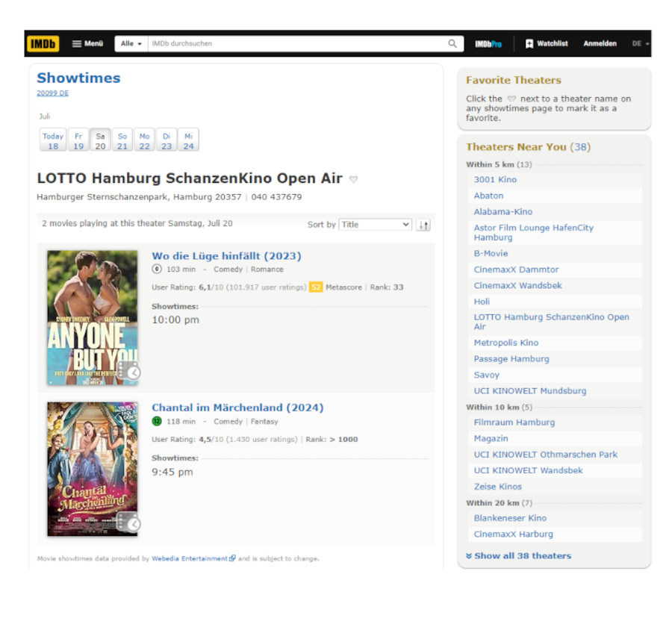
Task: Open LOTTO Hamburg SchanzenKino in sidebar list
Action: pos(551,322)
